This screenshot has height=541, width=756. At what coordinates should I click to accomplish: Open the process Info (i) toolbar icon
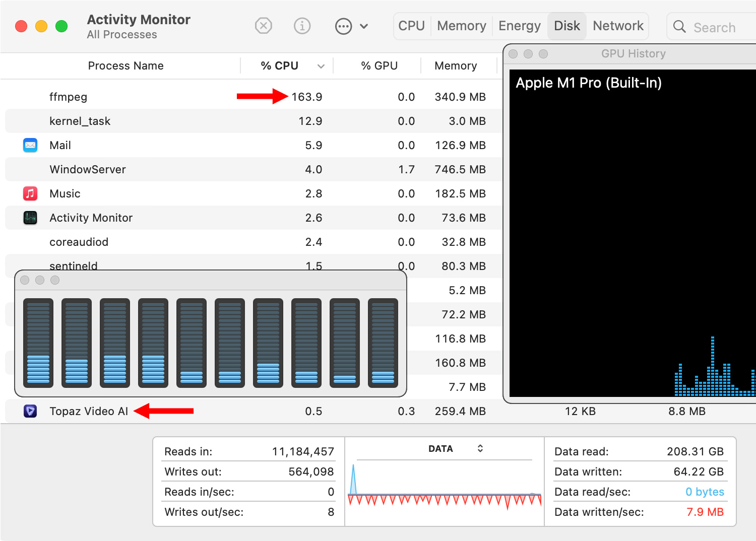[302, 26]
